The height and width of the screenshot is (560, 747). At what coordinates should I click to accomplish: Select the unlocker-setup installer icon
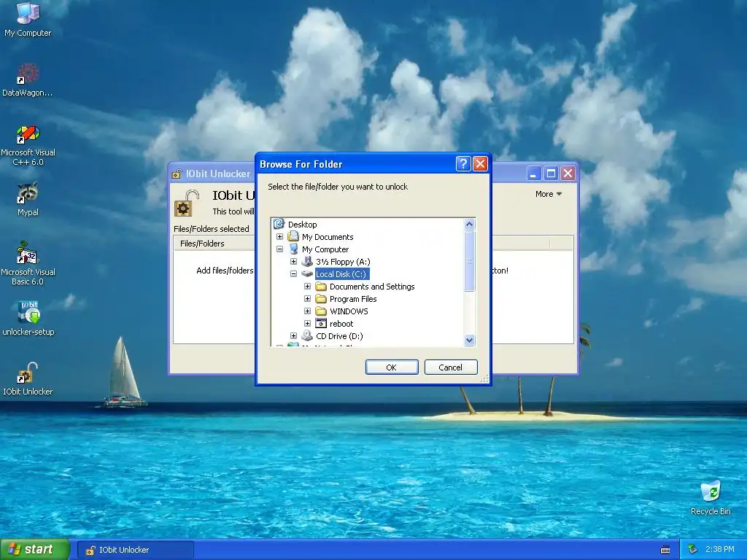click(28, 318)
